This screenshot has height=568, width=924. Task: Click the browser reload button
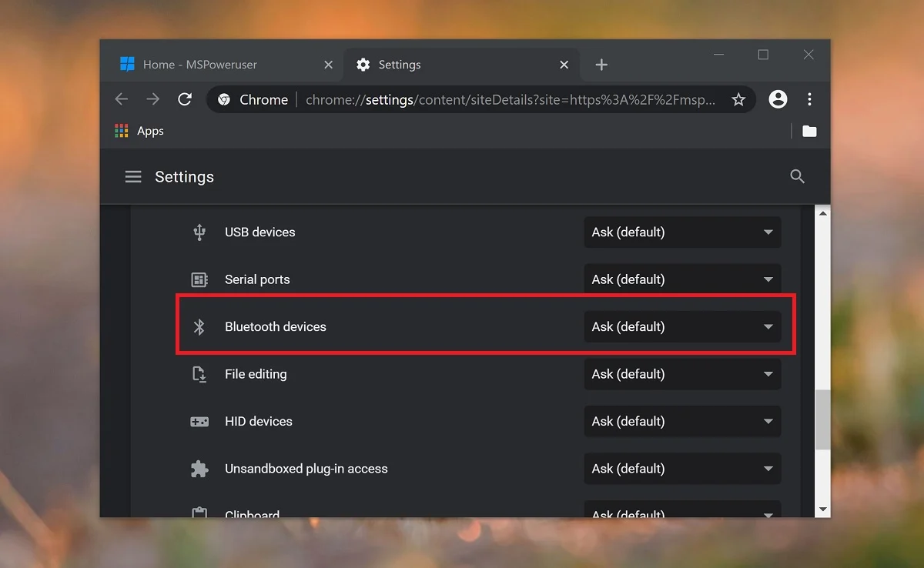[185, 99]
